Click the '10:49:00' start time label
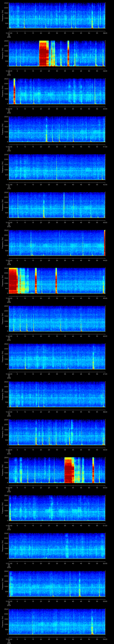 pos(9,488)
